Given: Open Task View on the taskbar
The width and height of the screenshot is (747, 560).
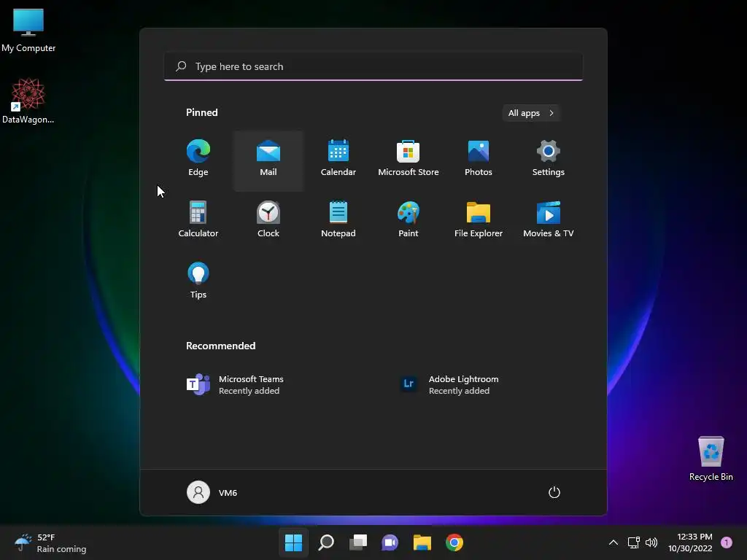Looking at the screenshot, I should click(x=358, y=542).
